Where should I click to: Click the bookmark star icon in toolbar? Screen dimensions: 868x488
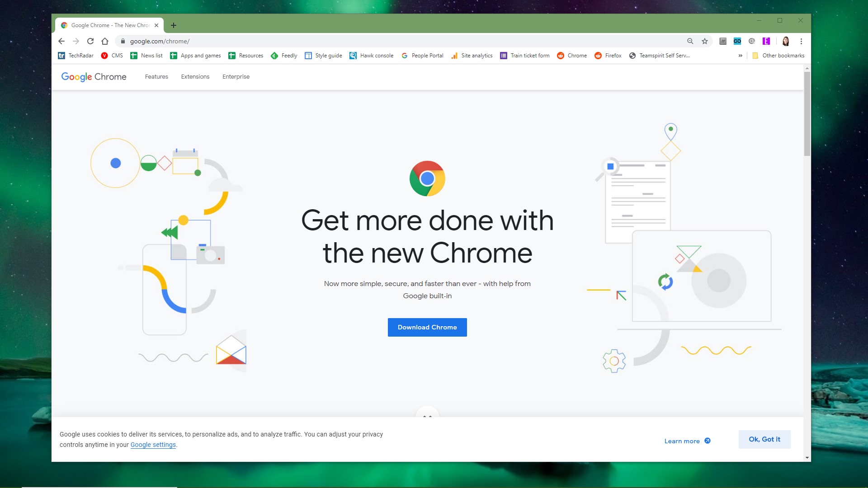point(705,41)
